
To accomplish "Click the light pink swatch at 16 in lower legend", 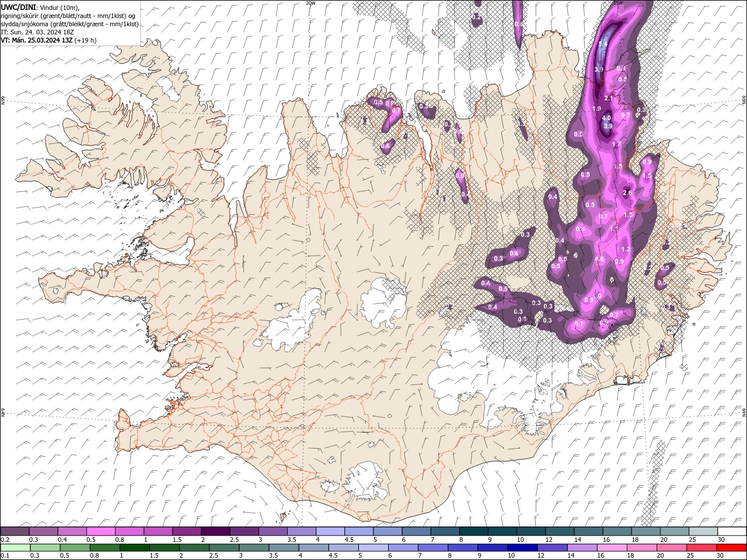I will pyautogui.click(x=612, y=548).
